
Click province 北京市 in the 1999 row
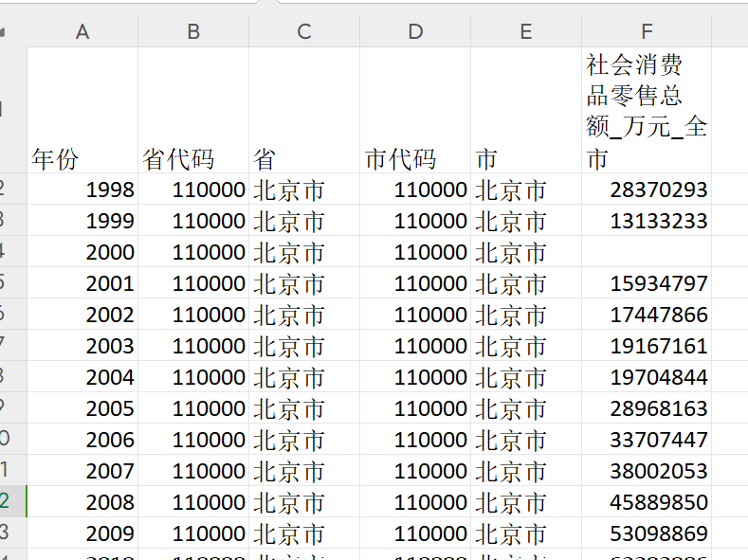tap(304, 220)
